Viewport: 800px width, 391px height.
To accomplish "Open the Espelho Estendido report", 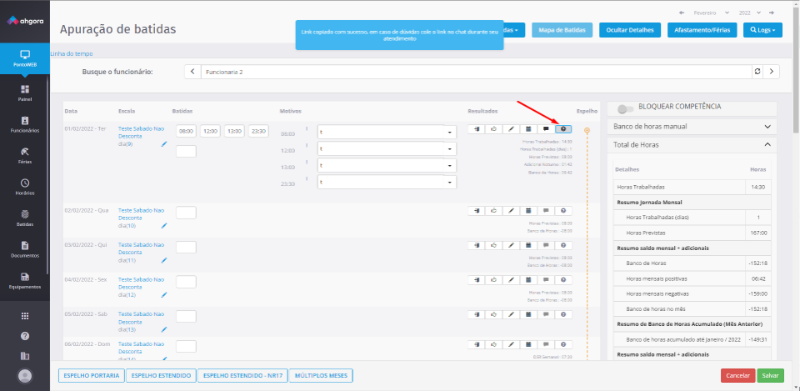I will click(161, 376).
